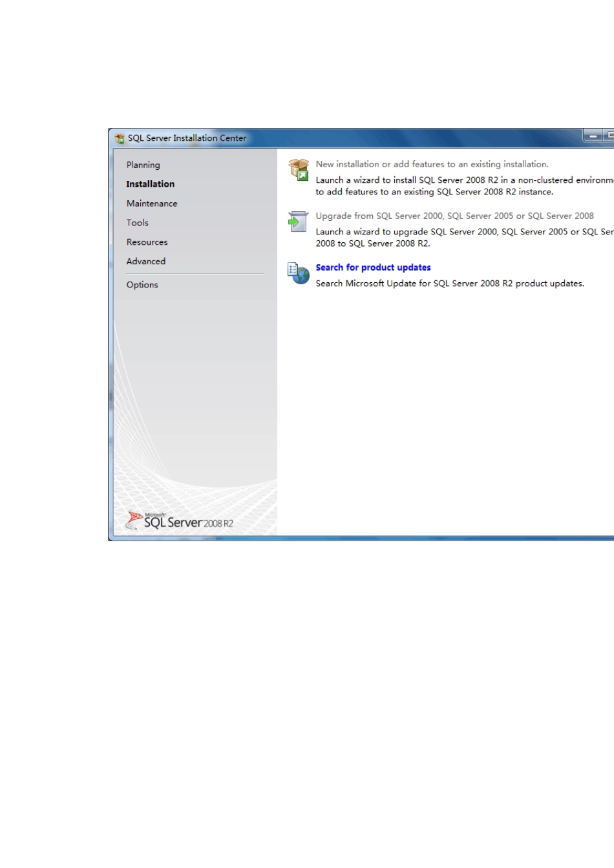Open the Options page

pyautogui.click(x=142, y=285)
